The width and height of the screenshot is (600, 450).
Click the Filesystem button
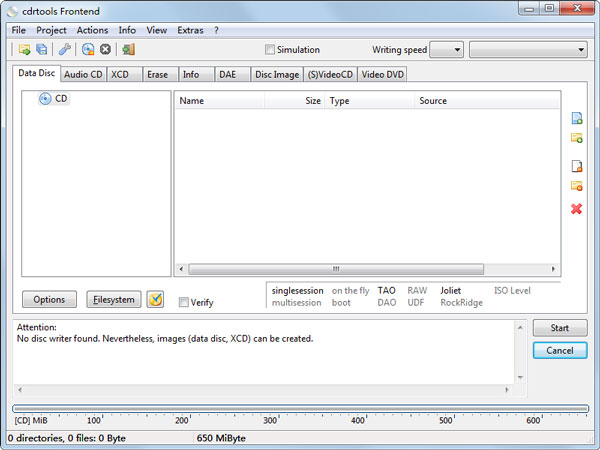(x=114, y=299)
